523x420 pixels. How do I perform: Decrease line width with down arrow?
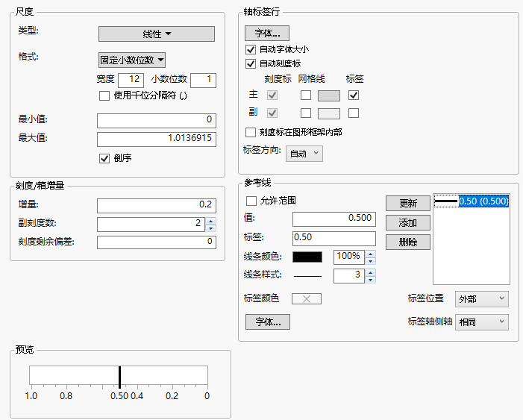pyautogui.click(x=370, y=280)
